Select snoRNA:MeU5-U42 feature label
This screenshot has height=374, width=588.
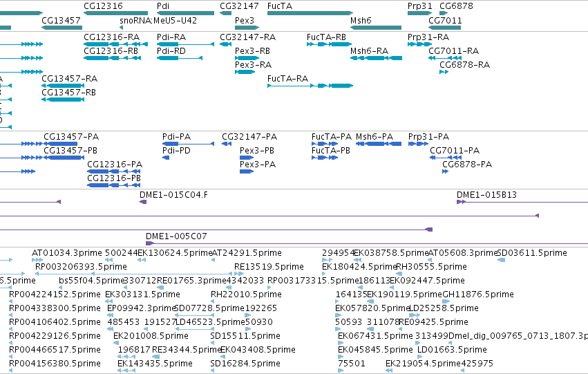158,20
